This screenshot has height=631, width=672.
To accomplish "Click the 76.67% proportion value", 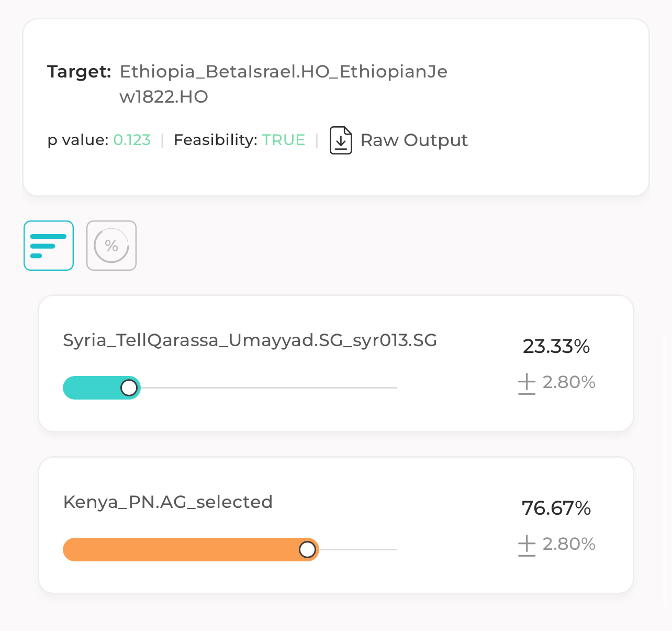I will pos(556,508).
